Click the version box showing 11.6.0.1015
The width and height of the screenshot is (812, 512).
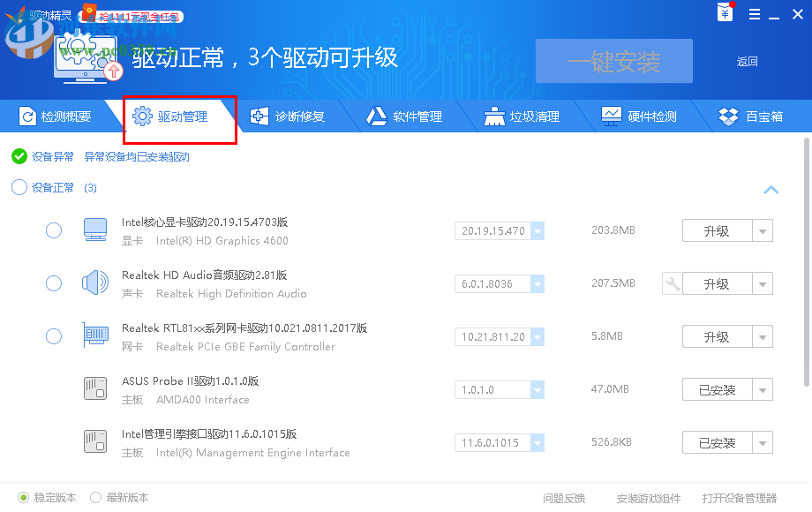494,442
